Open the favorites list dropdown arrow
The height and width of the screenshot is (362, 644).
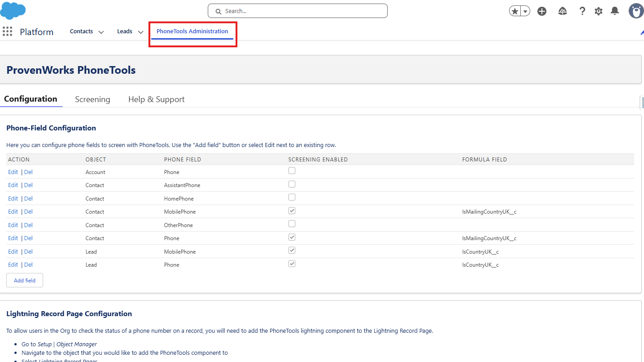pos(525,11)
